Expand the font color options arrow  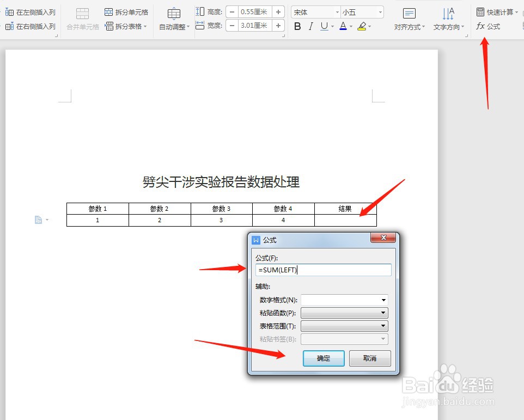click(x=351, y=26)
